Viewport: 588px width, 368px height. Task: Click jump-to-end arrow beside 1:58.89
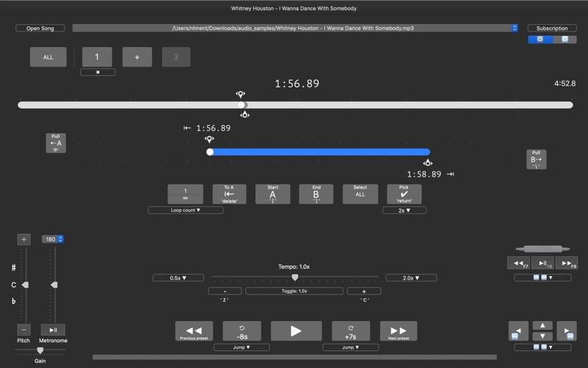451,174
